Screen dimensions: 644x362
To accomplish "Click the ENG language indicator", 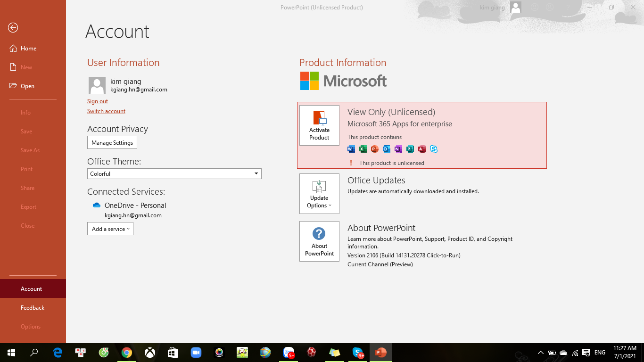I will coord(600,353).
